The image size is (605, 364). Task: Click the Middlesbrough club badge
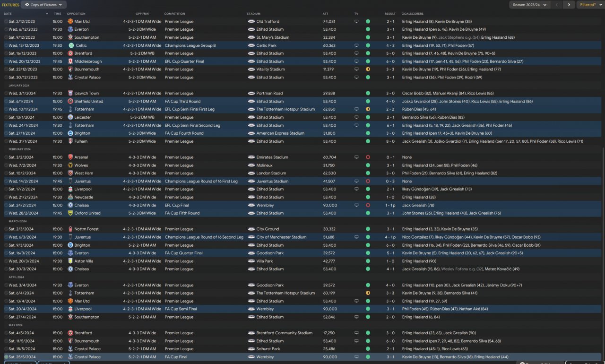pos(70,61)
